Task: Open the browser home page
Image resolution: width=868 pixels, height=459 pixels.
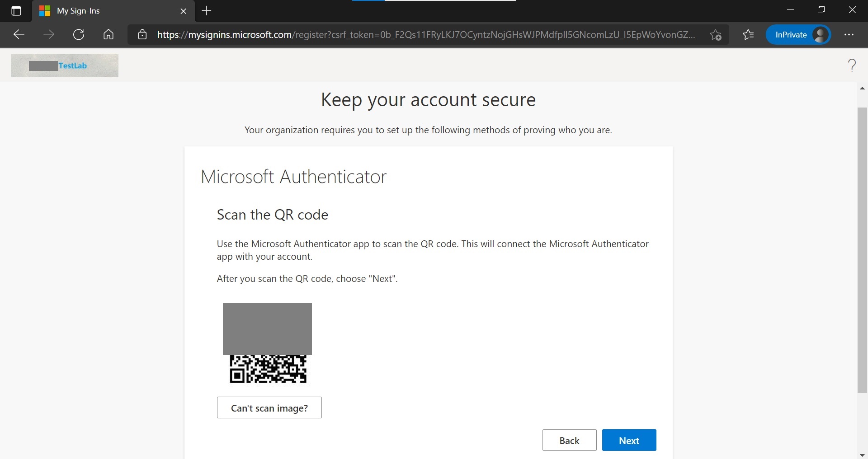Action: point(108,35)
